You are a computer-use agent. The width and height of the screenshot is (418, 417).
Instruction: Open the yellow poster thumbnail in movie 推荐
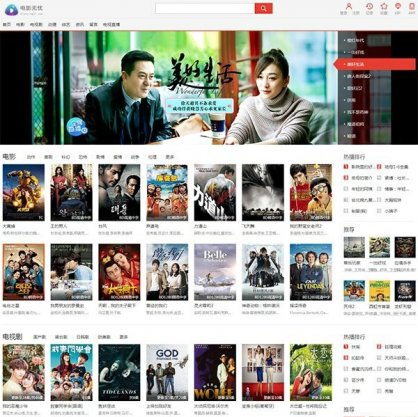tap(379, 291)
